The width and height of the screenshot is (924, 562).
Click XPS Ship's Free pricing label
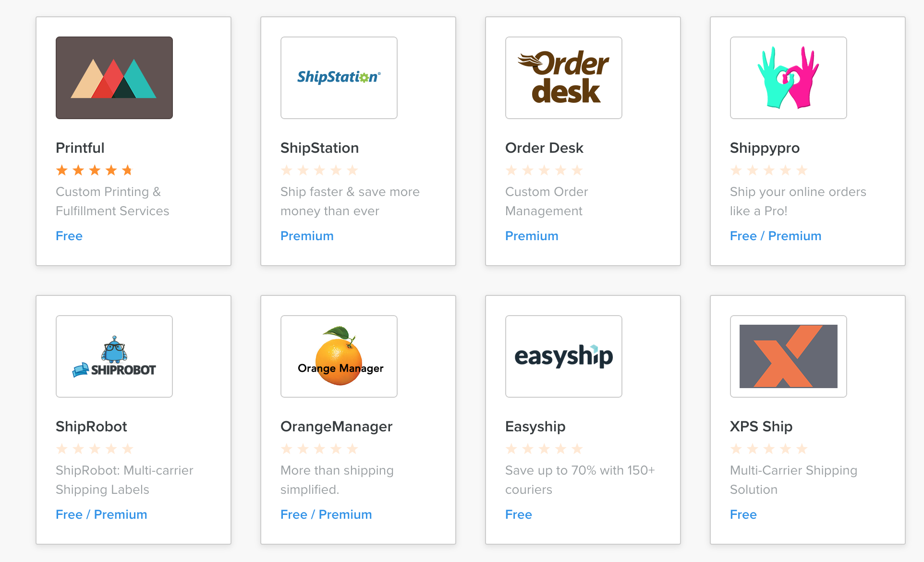pyautogui.click(x=743, y=514)
